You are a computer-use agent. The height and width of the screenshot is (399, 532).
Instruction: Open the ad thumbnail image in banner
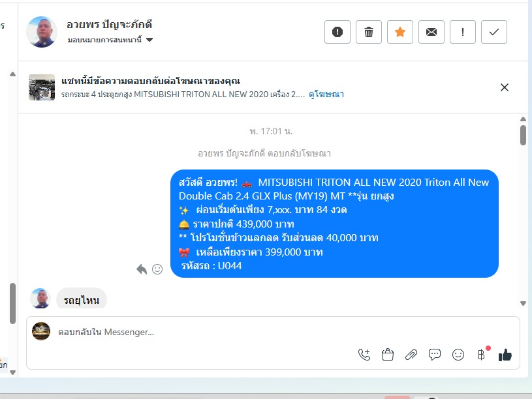[42, 87]
